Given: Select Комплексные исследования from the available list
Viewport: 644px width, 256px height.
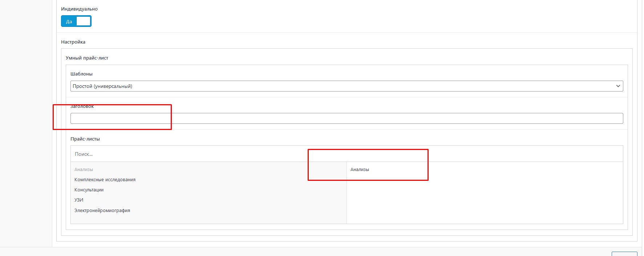Looking at the screenshot, I should [105, 180].
